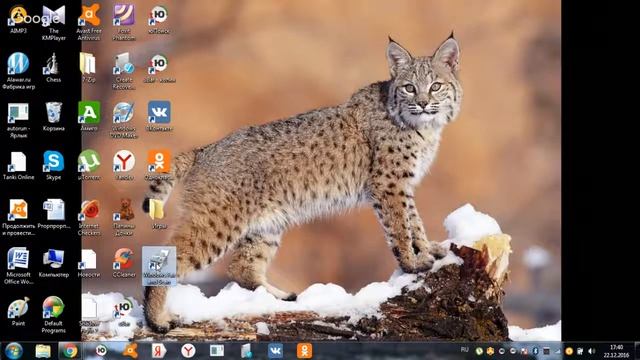640x360 pixels.
Task: Click the avast icon pinned to taskbar
Action: (x=131, y=351)
